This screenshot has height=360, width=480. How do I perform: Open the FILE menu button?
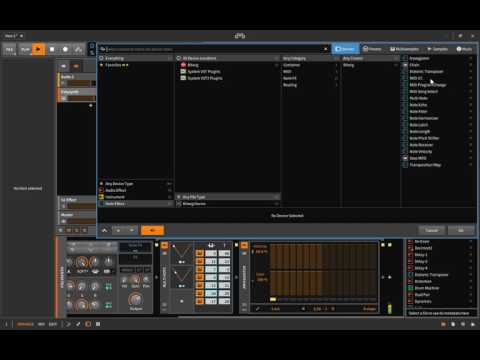click(9, 49)
